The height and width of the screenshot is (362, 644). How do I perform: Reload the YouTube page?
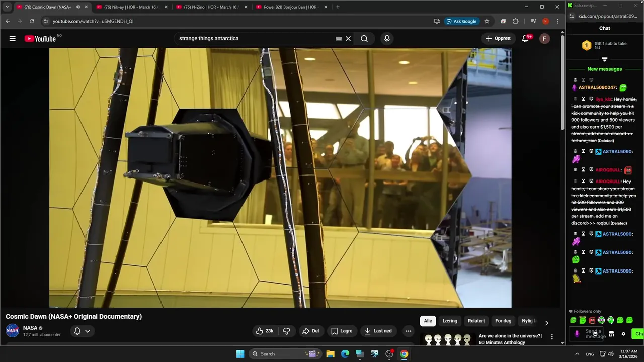pyautogui.click(x=32, y=21)
